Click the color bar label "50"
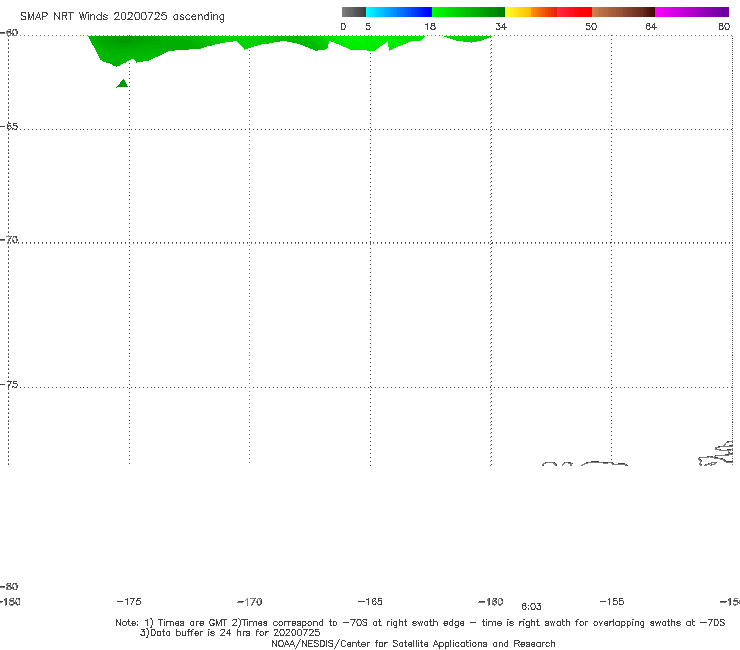This screenshot has height=650, width=740. point(591,27)
